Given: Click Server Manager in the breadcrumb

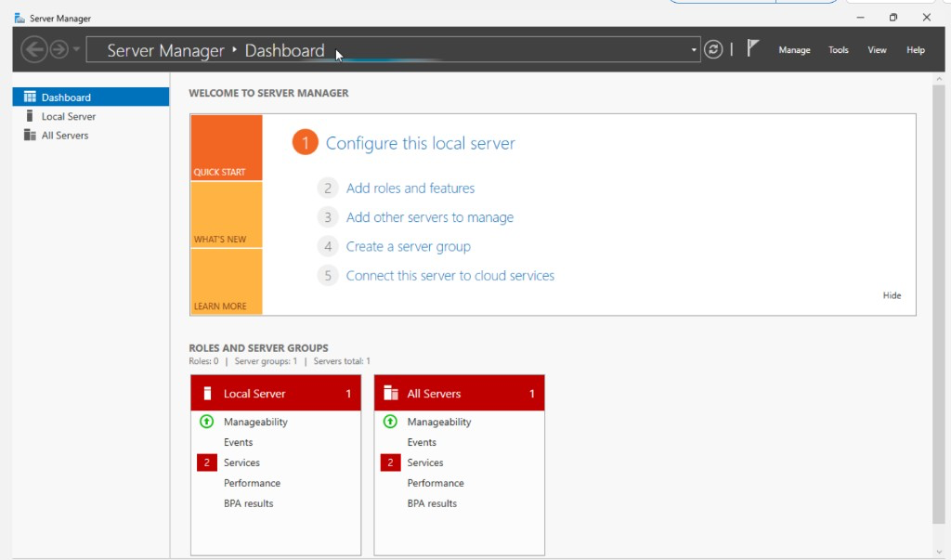Looking at the screenshot, I should coord(165,50).
